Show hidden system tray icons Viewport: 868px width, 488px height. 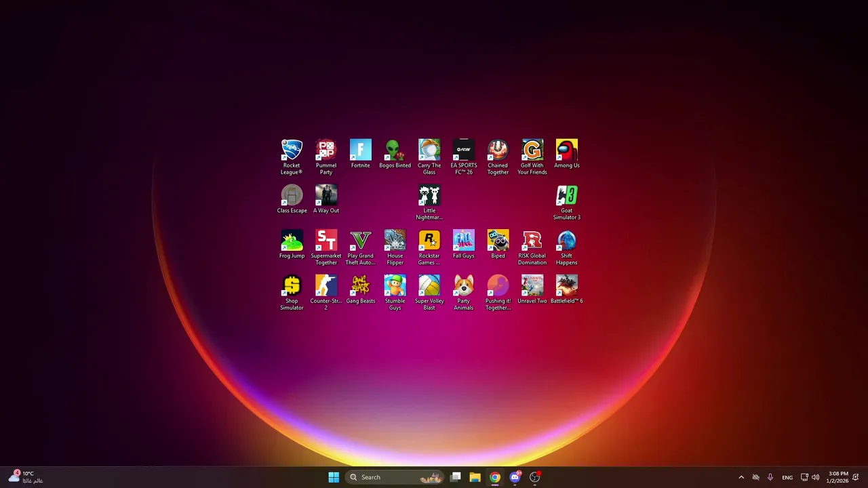coord(741,477)
